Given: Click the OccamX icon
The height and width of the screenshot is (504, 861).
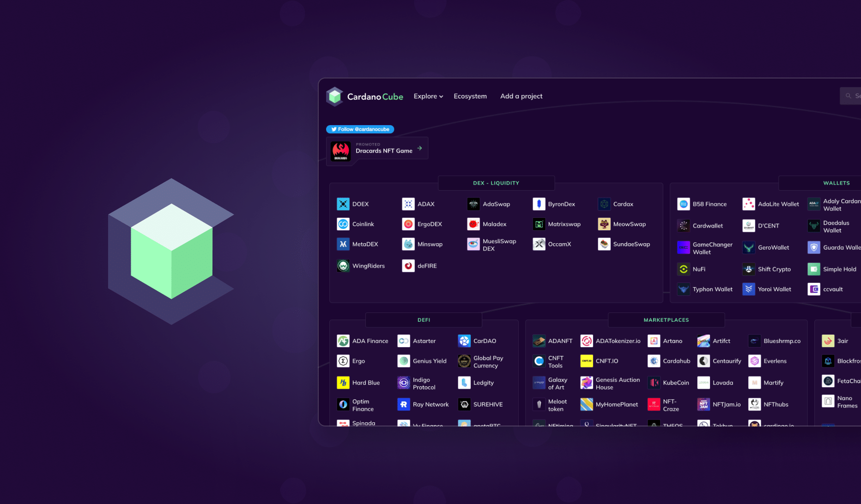Looking at the screenshot, I should (x=539, y=244).
